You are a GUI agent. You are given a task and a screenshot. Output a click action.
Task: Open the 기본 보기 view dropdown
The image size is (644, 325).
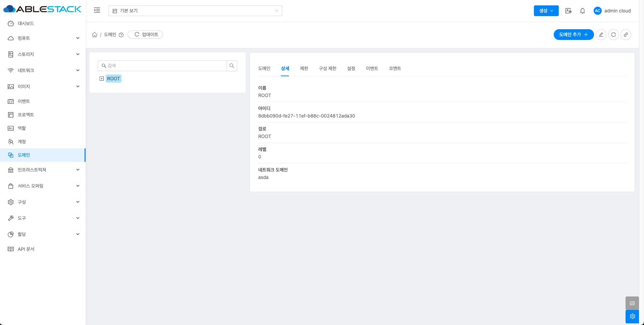pos(195,11)
